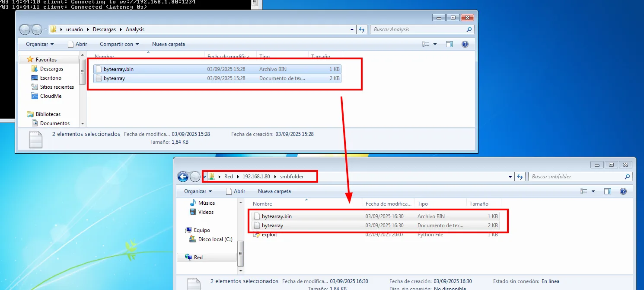
Task: Click refresh icon in Analysis address bar
Action: pos(362,29)
